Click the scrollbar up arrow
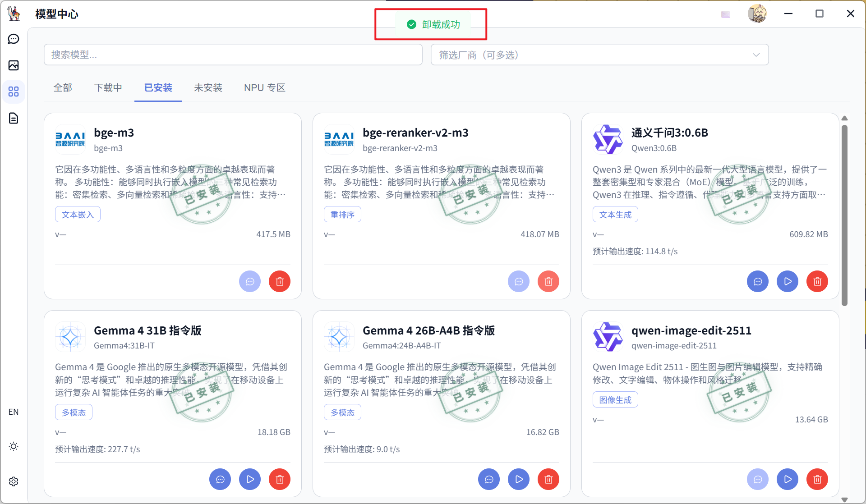The width and height of the screenshot is (866, 504). coord(844,118)
